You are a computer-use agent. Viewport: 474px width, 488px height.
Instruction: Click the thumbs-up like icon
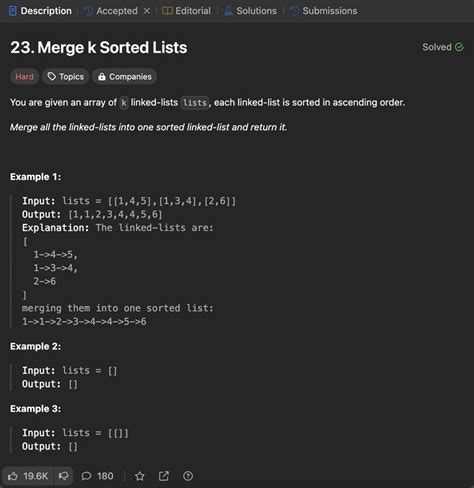click(13, 476)
